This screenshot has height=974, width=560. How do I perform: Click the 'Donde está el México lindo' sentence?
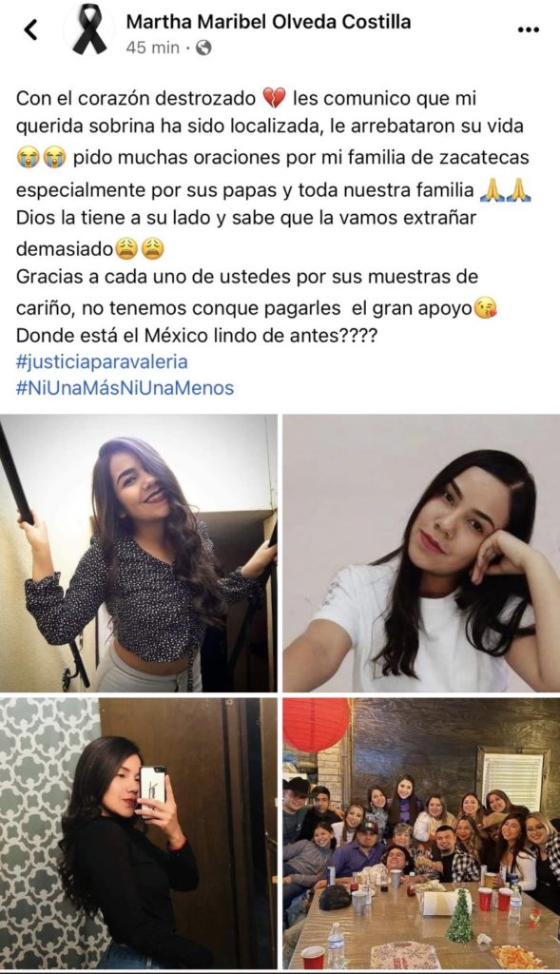[x=196, y=336]
